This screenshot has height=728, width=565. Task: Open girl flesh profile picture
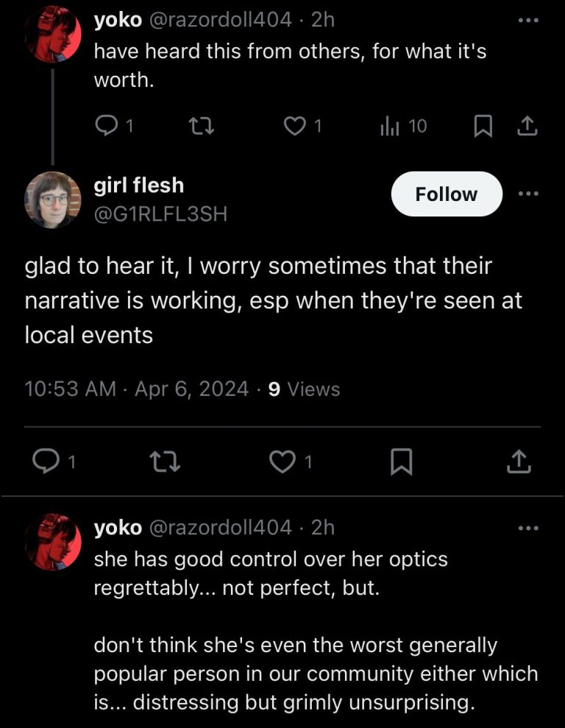[x=53, y=199]
